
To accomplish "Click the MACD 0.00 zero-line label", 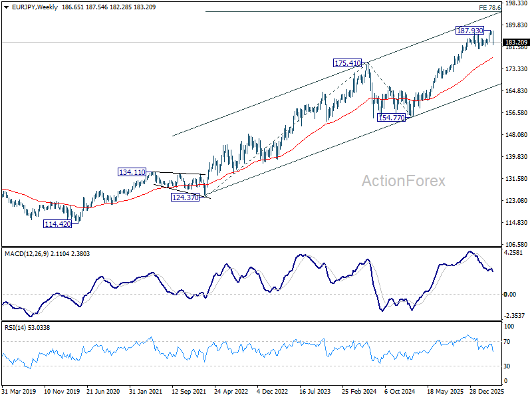I will (x=510, y=294).
